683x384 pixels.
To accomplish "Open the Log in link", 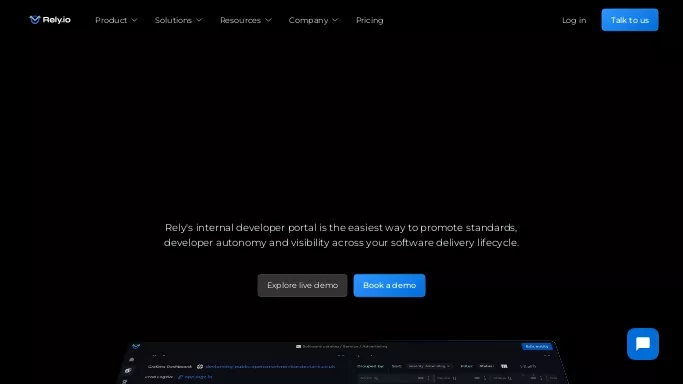I will click(x=574, y=20).
